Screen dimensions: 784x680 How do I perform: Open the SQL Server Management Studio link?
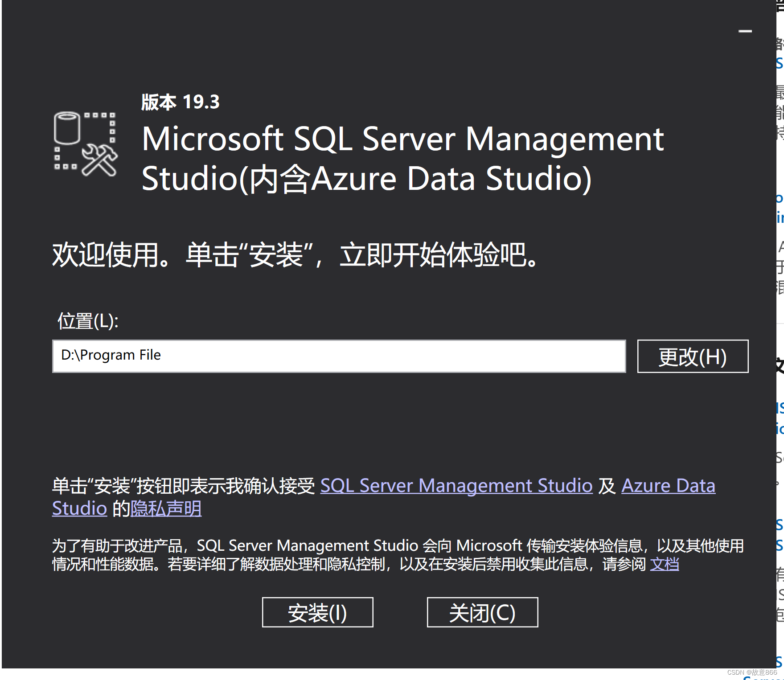click(457, 486)
